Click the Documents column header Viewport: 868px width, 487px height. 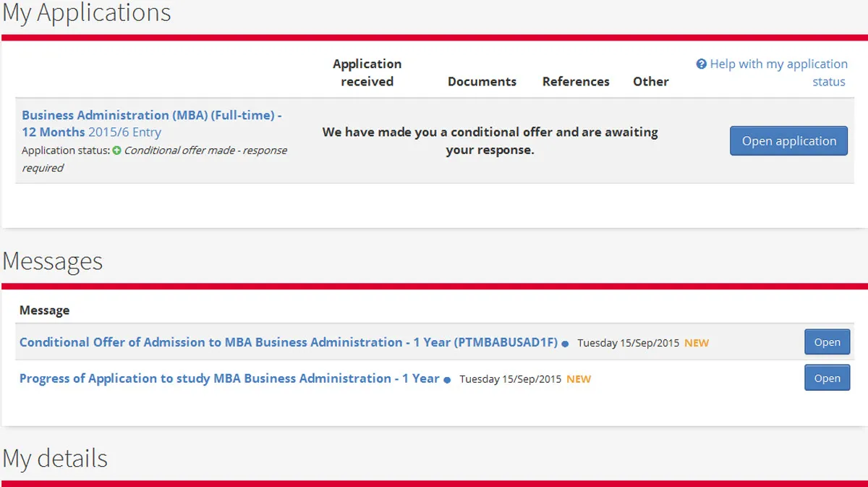482,82
